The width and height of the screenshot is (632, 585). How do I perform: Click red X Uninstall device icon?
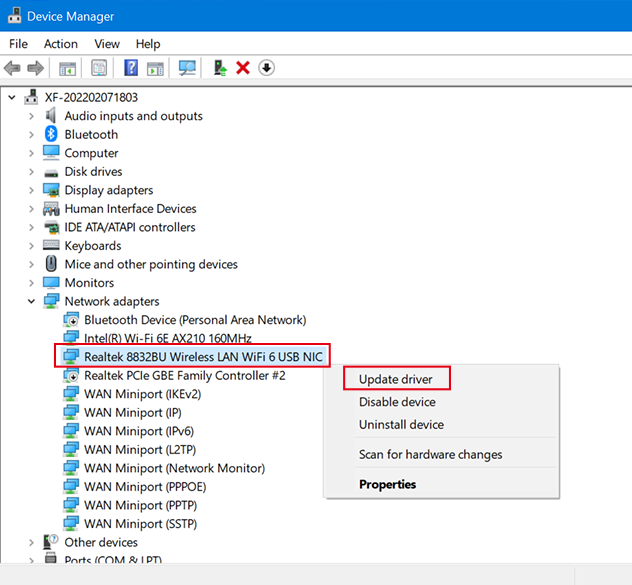(243, 68)
